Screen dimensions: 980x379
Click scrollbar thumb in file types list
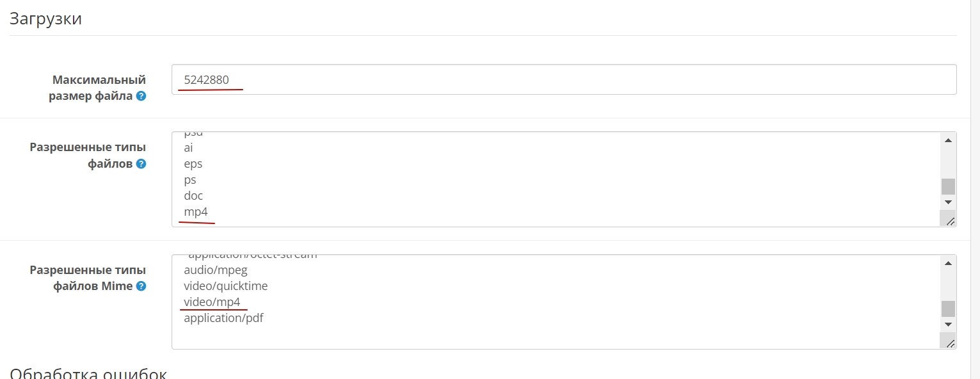click(948, 186)
